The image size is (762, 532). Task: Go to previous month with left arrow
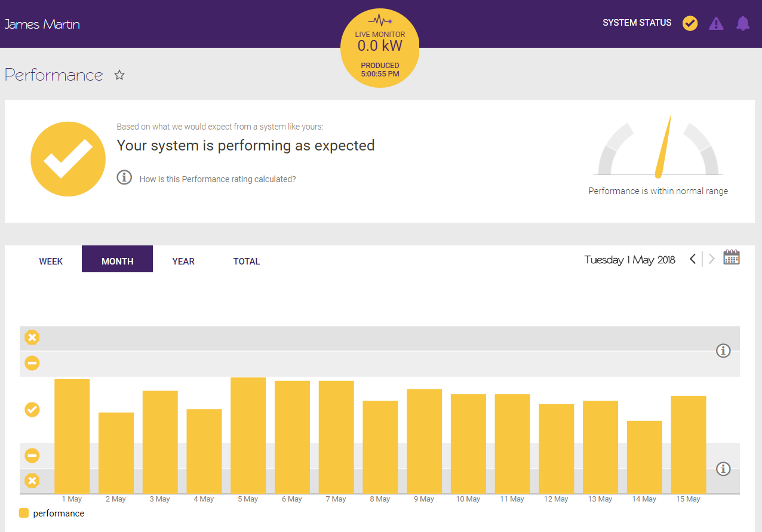pos(693,259)
